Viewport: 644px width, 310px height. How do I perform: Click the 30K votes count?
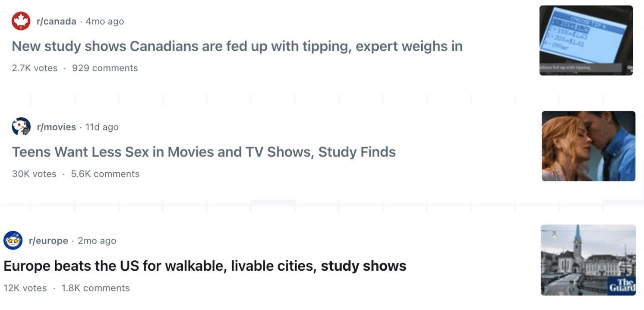point(34,174)
